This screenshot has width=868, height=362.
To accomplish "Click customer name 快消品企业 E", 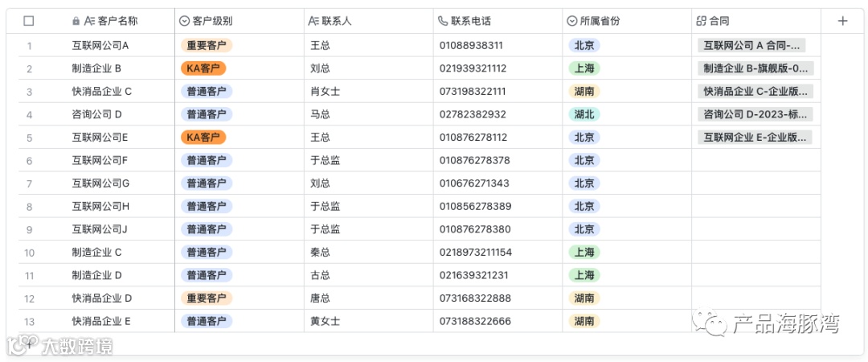I will [x=101, y=322].
